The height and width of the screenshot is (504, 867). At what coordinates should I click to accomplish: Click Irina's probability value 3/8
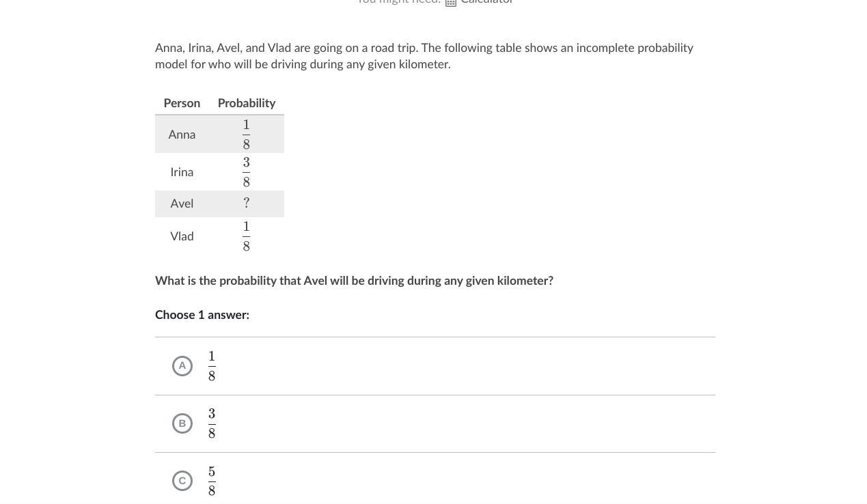coord(247,172)
